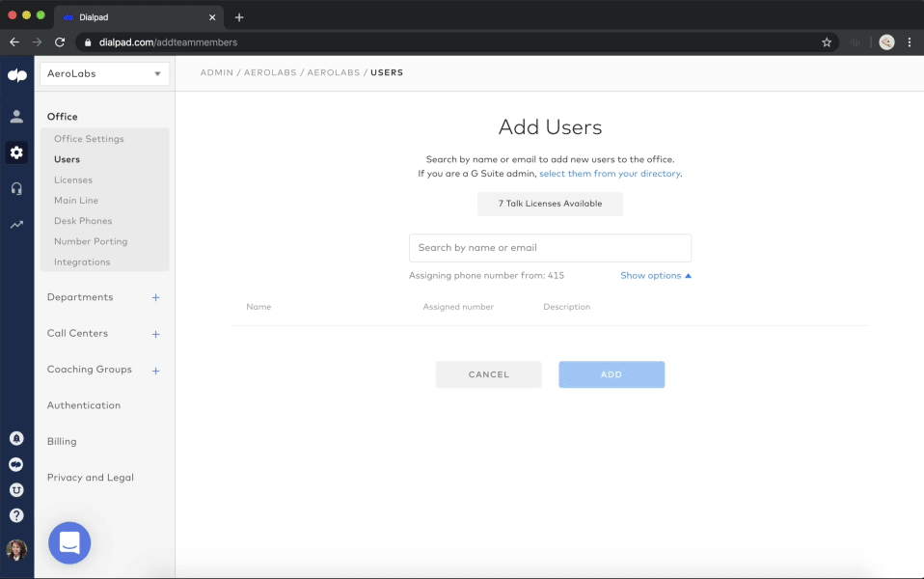Image resolution: width=924 pixels, height=579 pixels.
Task: Open Number Porting page
Action: tap(91, 241)
